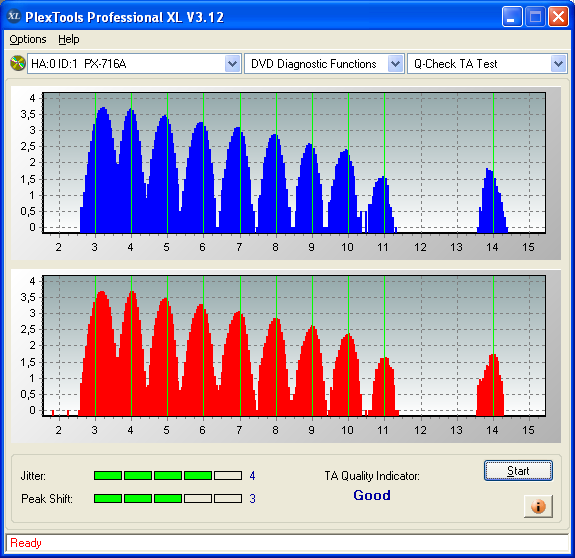
Task: Click the Ready status bar
Action: click(288, 543)
